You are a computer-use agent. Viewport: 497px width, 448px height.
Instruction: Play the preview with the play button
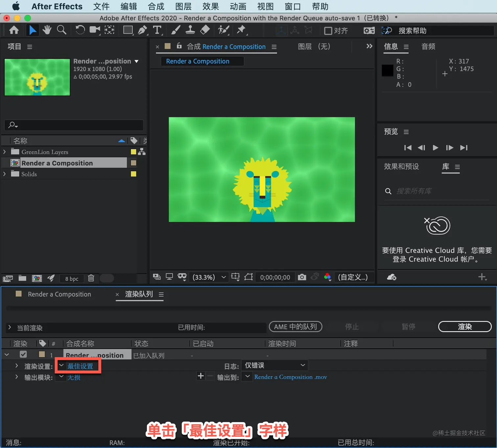436,148
